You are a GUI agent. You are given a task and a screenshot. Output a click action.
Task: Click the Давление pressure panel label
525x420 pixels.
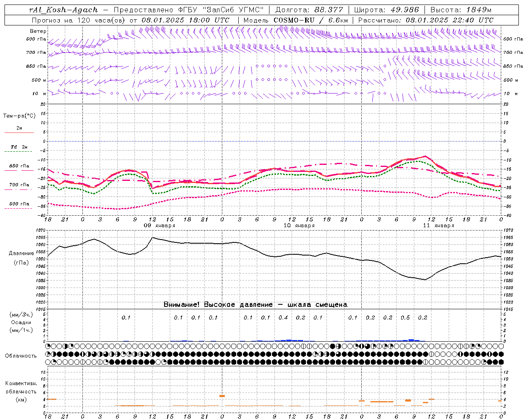(21, 253)
